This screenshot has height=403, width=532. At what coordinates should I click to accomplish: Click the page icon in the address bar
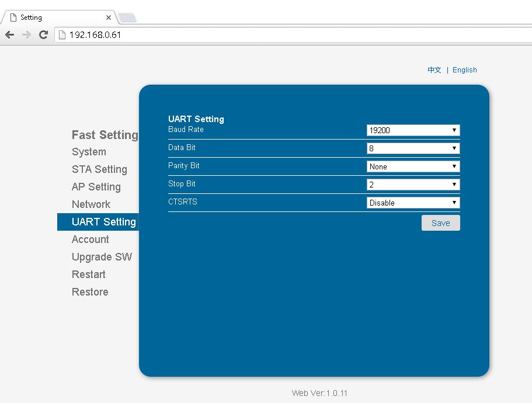click(x=61, y=35)
